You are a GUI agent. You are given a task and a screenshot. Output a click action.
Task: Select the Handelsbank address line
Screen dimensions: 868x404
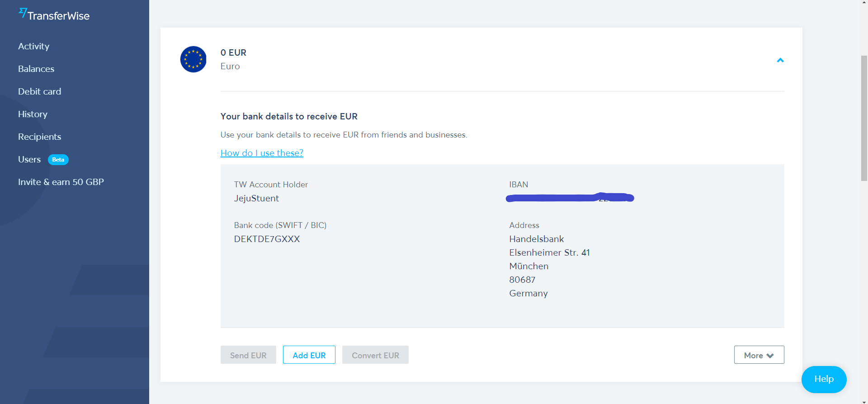(x=537, y=239)
